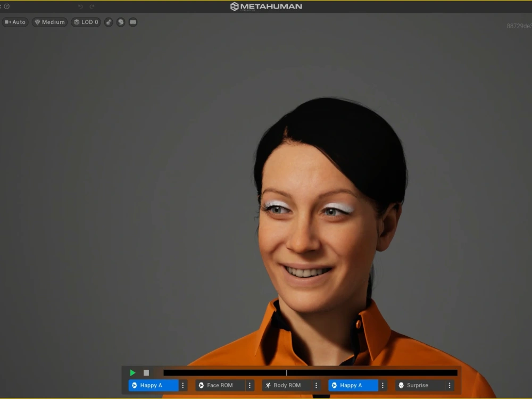Click the camera icon in the Auto button
Image resolution: width=532 pixels, height=399 pixels.
pyautogui.click(x=7, y=22)
